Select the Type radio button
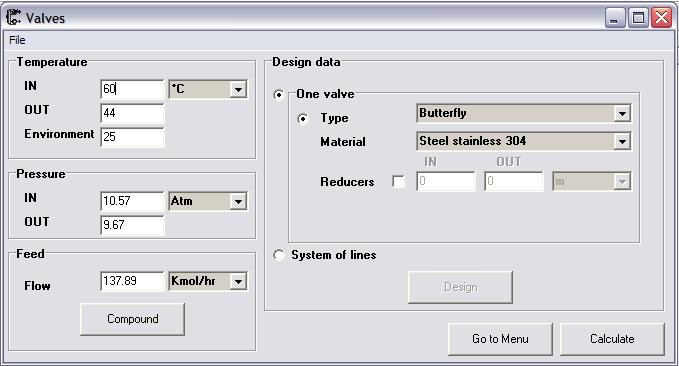Screen dimensions: 679x366 (303, 118)
